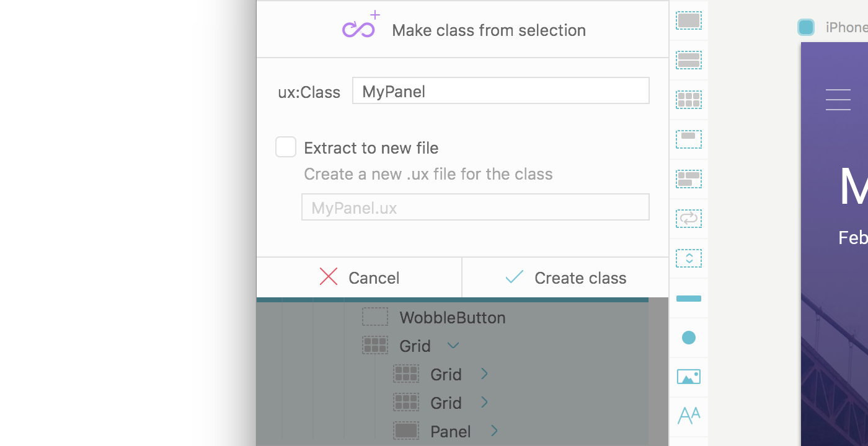868x446 pixels.
Task: Select the StackPanel primitive icon
Action: (x=688, y=60)
